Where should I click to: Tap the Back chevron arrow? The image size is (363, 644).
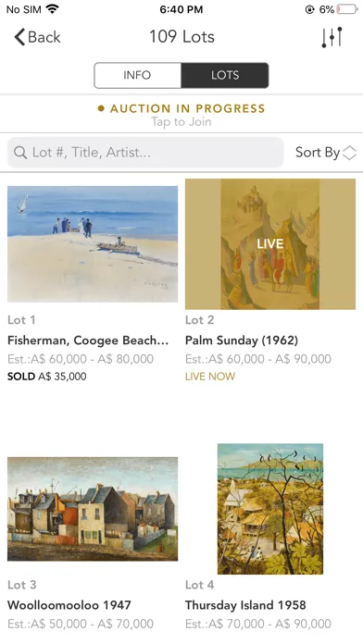coord(19,37)
